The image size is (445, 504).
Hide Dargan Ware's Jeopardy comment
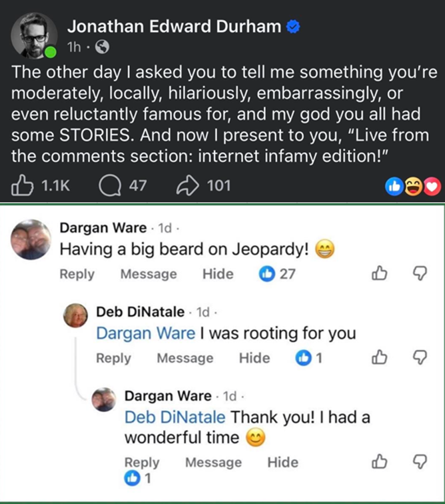217,274
